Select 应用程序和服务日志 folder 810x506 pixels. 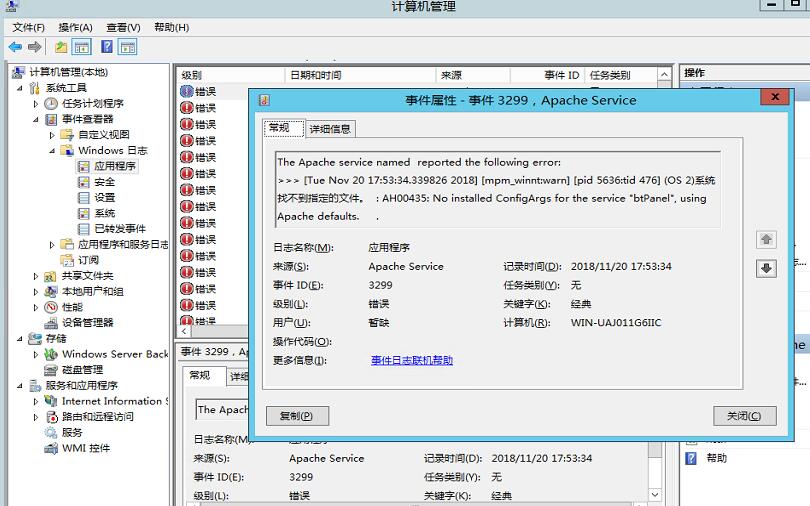pos(123,244)
